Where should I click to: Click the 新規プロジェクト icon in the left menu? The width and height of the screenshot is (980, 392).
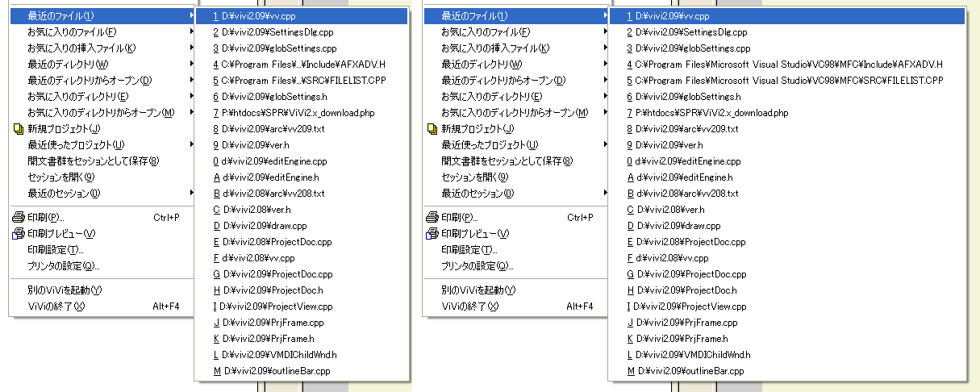tap(19, 129)
